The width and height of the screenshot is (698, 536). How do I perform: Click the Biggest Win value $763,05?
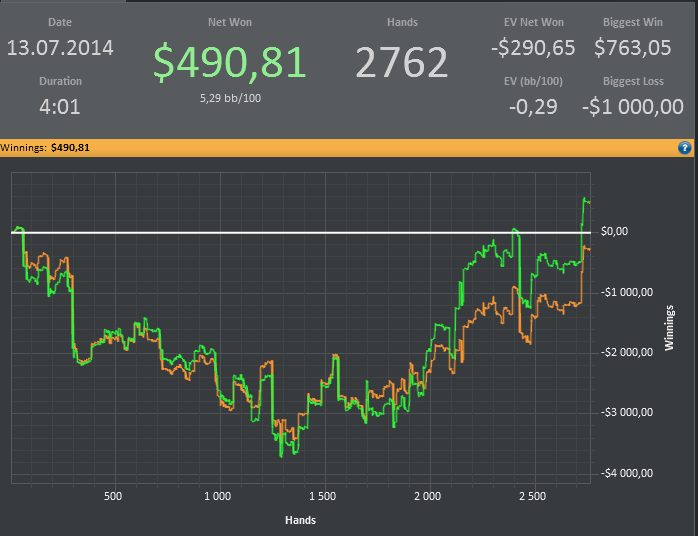coord(633,48)
